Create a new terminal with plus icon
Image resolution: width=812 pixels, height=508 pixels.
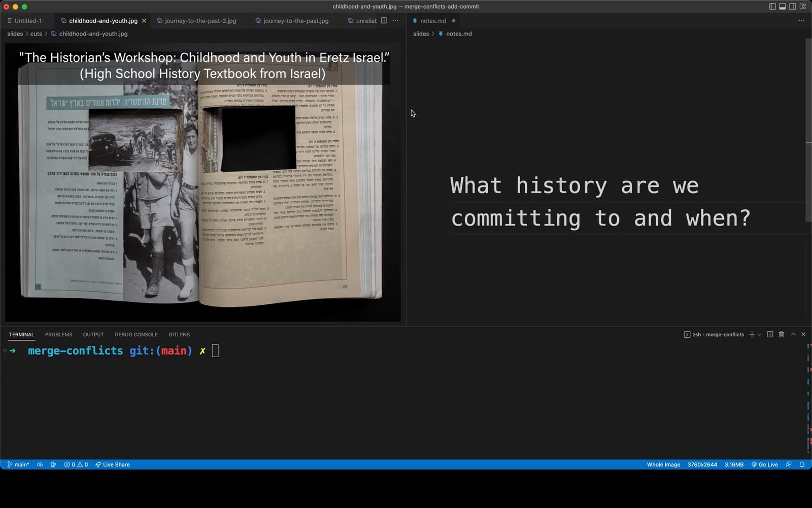[752, 334]
